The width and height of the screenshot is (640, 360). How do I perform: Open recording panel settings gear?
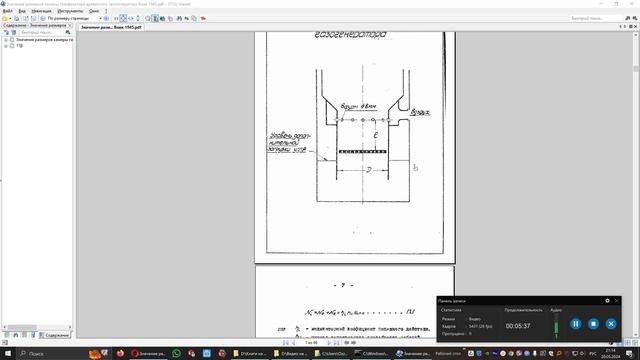(x=607, y=301)
